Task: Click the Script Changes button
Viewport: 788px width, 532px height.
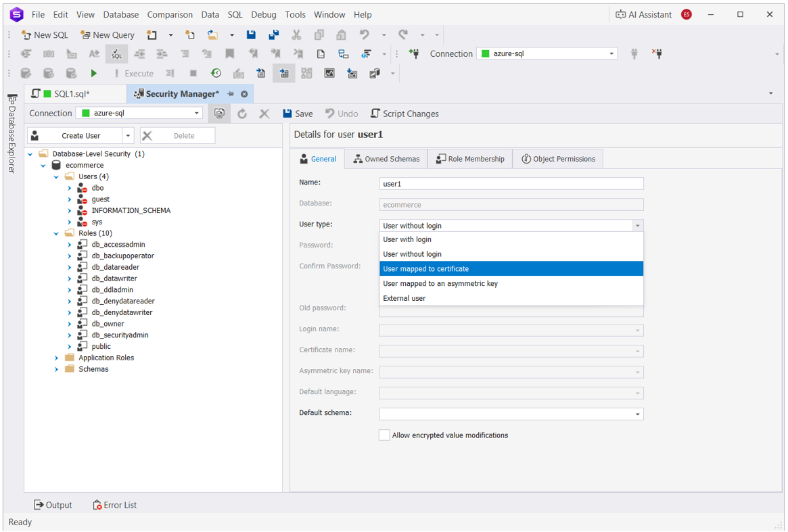Action: point(404,114)
